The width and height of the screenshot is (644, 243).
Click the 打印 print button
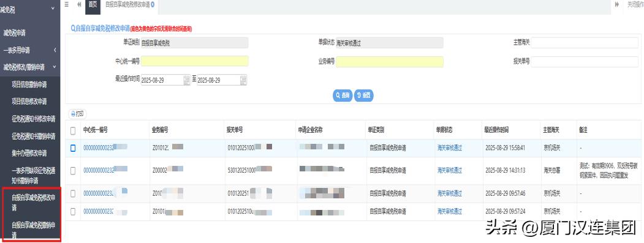(x=77, y=114)
